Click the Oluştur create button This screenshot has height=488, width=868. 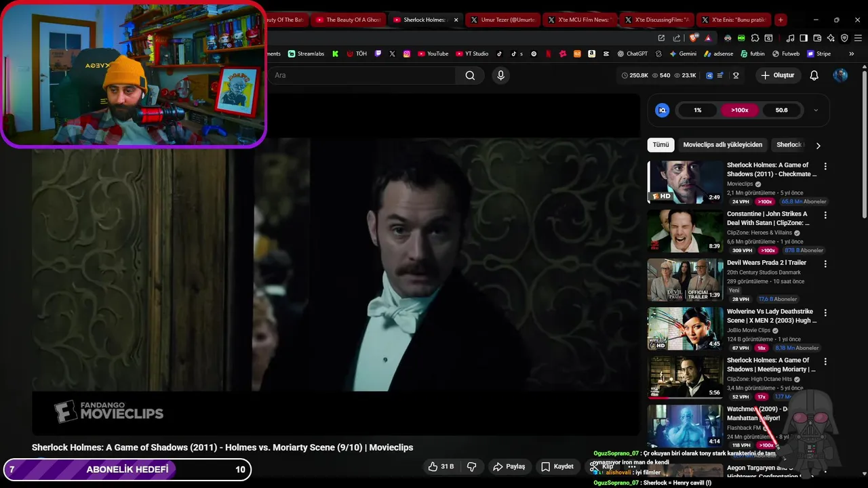click(x=777, y=75)
